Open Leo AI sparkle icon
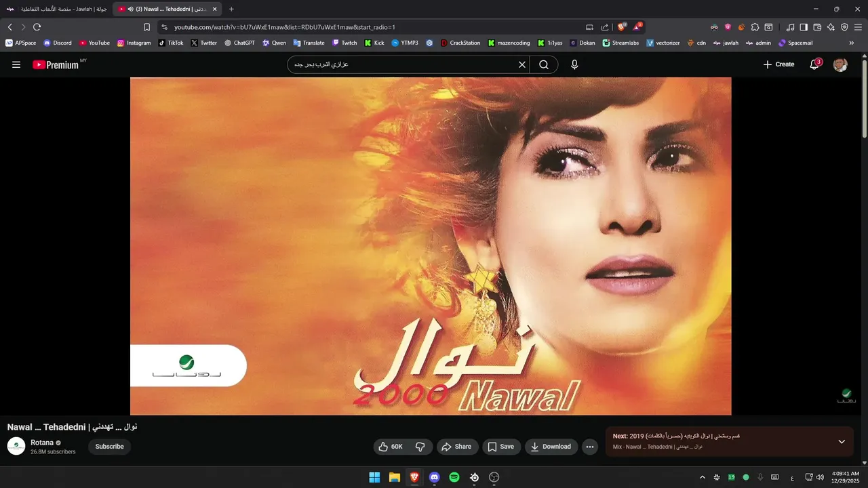 (831, 27)
